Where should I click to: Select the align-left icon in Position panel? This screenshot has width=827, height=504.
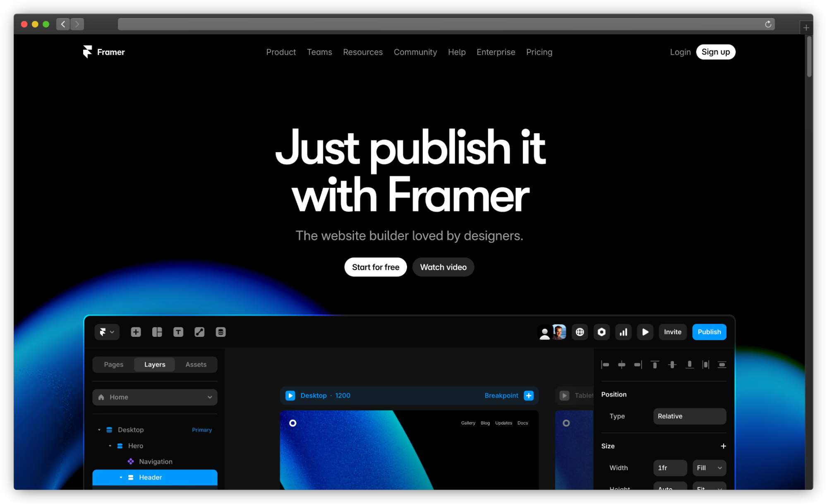point(605,365)
